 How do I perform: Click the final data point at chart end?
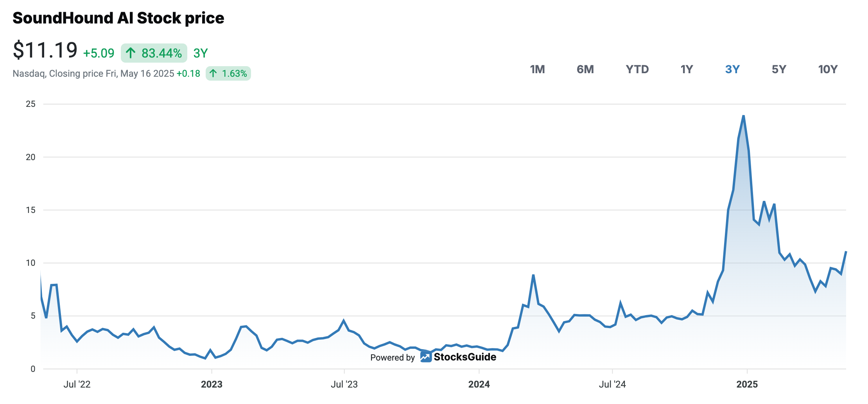click(x=846, y=252)
